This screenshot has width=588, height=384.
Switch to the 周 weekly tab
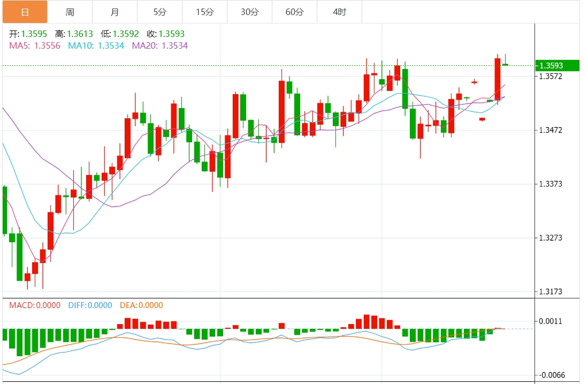(x=70, y=12)
